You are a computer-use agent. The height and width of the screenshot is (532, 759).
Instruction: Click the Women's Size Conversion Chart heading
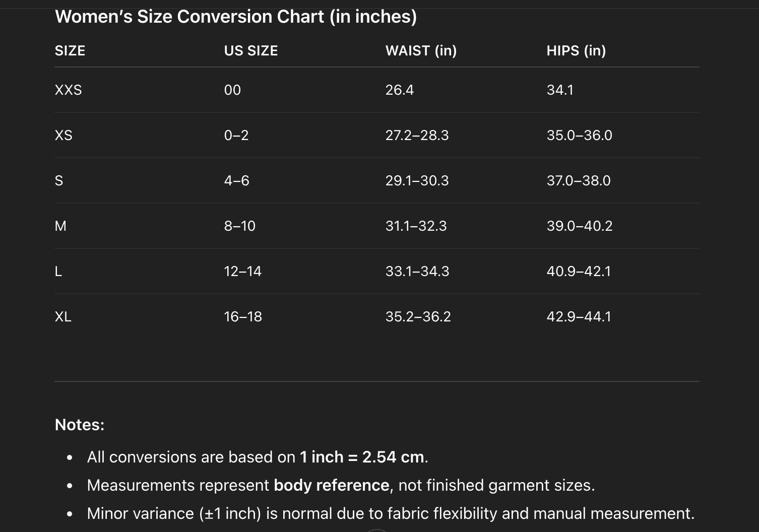236,17
